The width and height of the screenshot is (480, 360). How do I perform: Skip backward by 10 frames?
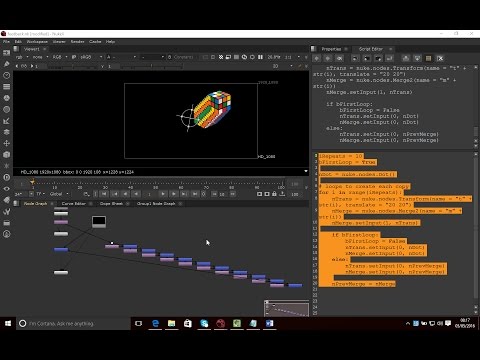[x=214, y=194]
